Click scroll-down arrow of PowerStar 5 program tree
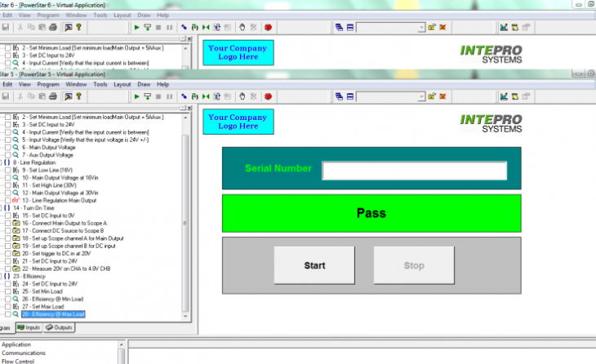Screen dimensions: 596x364 click(x=185, y=316)
